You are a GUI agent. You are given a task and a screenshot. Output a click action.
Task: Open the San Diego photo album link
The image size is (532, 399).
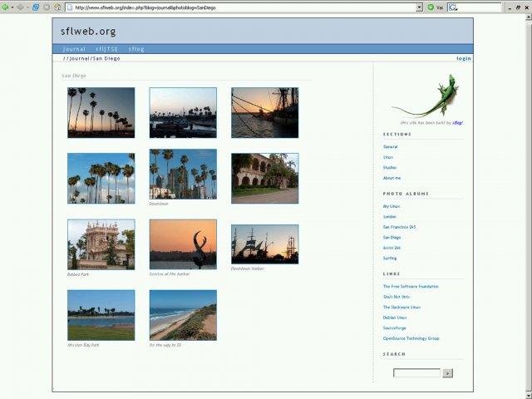(x=392, y=238)
